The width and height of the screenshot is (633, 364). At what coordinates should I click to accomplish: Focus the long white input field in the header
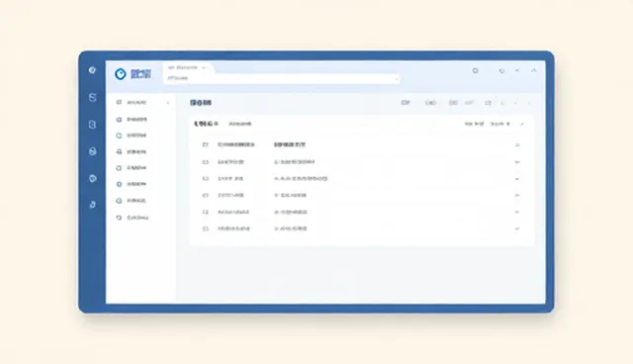pyautogui.click(x=282, y=78)
